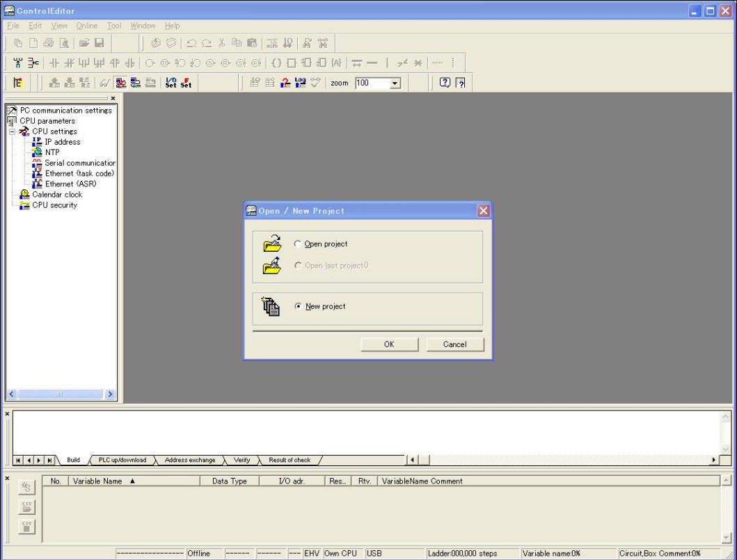Image resolution: width=737 pixels, height=560 pixels.
Task: Open CPU security in the tree
Action: 54,205
